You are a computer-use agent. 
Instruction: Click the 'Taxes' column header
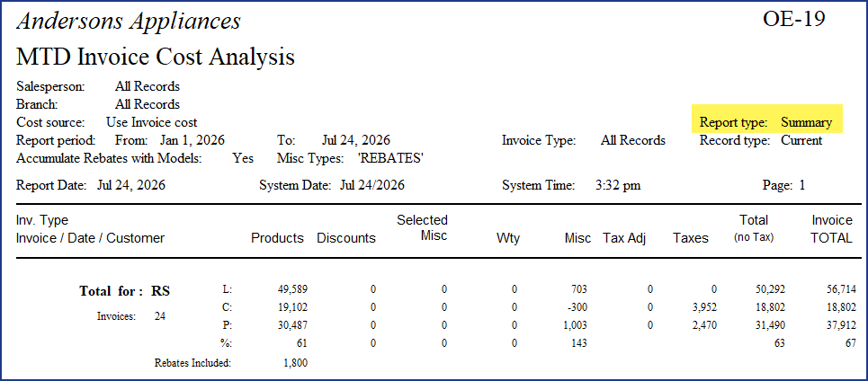(691, 238)
